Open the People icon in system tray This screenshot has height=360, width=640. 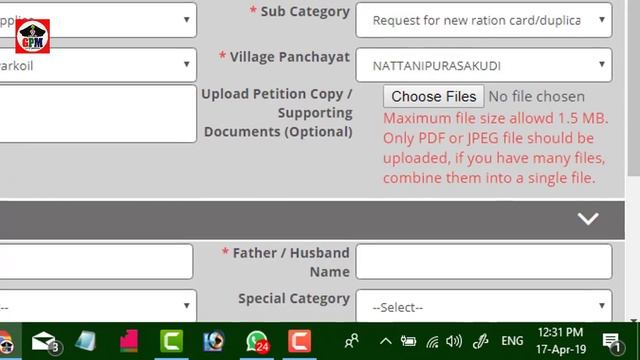tap(351, 341)
